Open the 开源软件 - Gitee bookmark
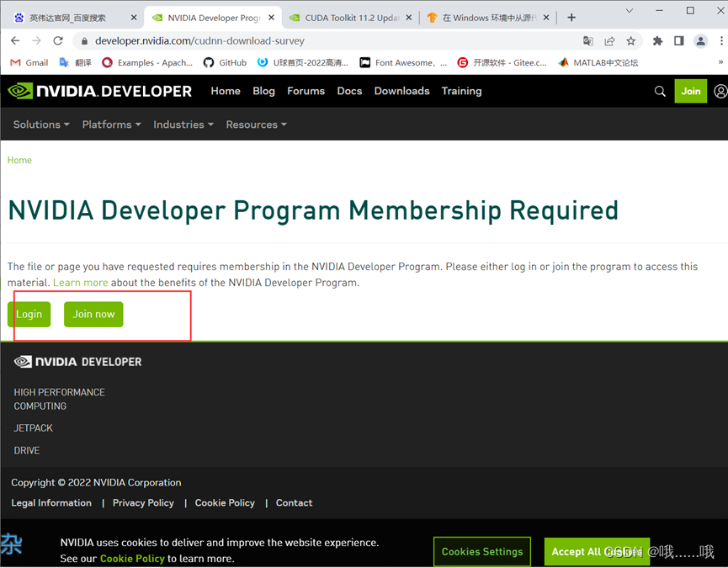This screenshot has height=568, width=728. (x=502, y=62)
